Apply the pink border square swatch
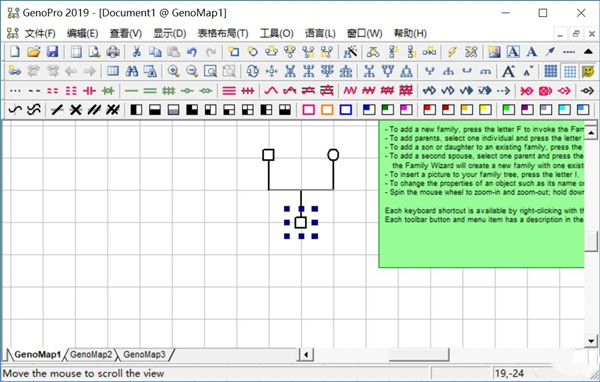The height and width of the screenshot is (382, 600). point(308,110)
